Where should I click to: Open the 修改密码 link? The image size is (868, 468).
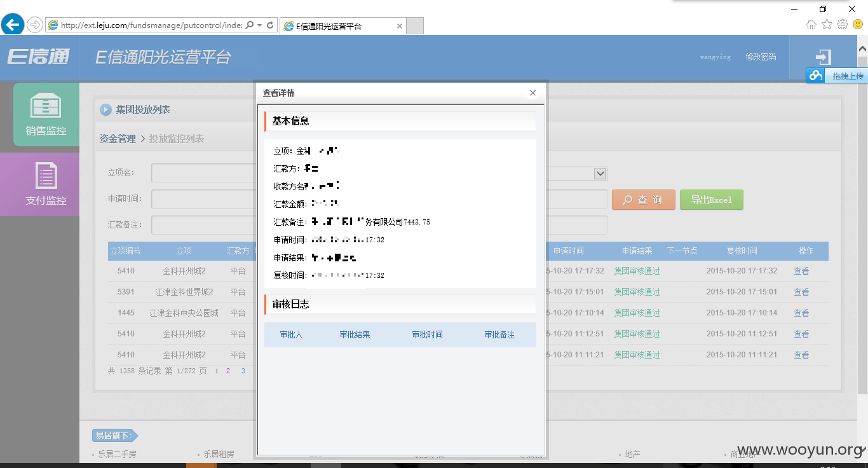(x=761, y=57)
